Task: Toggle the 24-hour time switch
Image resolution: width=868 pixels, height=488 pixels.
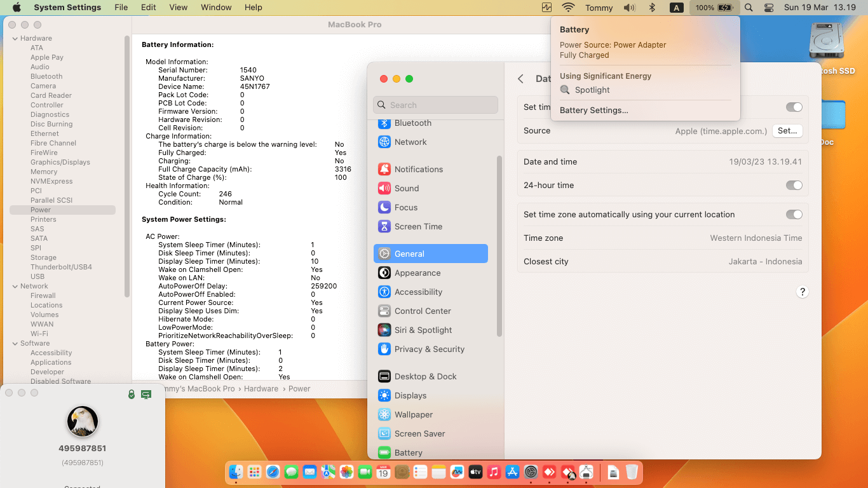Action: 794,185
